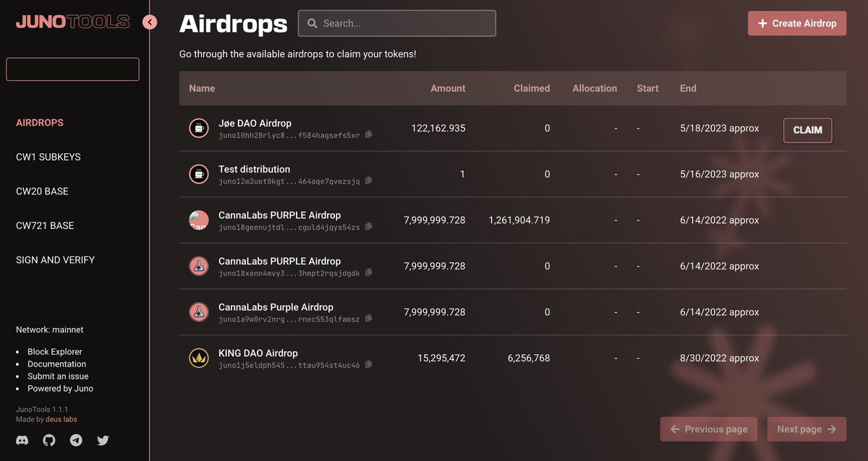Copy address juno1a9w0rv2nrg...rnec553qlfamsz
Screen dimensions: 868x461
pyautogui.click(x=369, y=319)
